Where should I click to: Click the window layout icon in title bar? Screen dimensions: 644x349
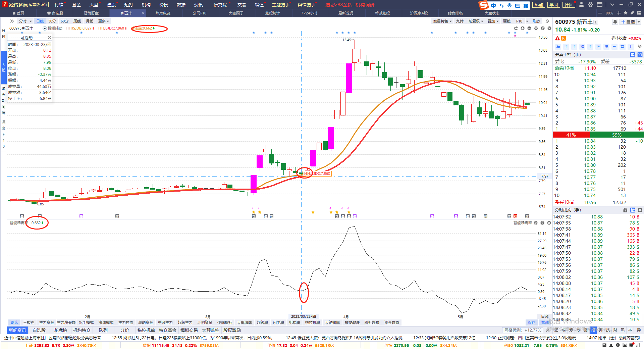pyautogui.click(x=600, y=5)
